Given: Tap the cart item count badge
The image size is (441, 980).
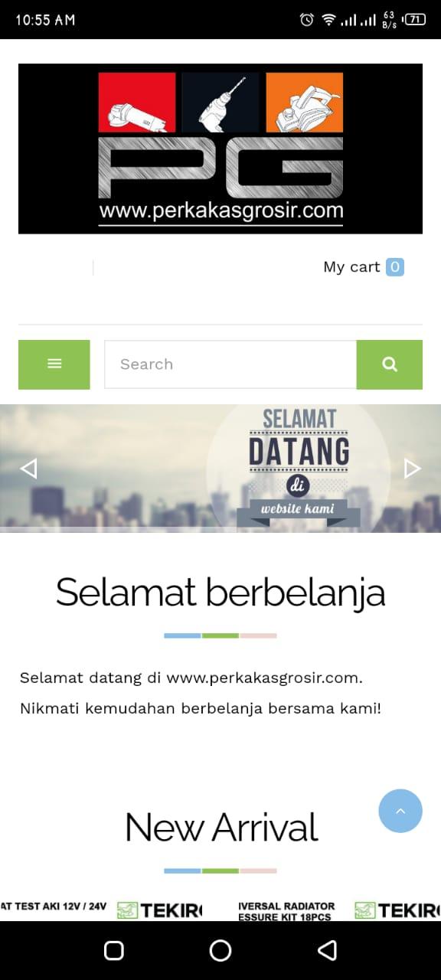Looking at the screenshot, I should pyautogui.click(x=395, y=266).
